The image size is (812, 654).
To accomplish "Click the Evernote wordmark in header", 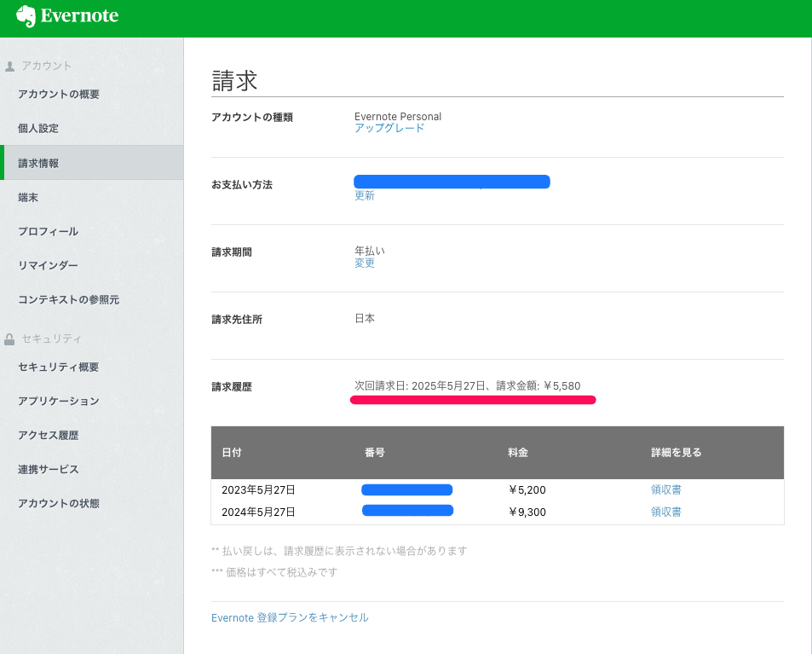I will (x=80, y=15).
